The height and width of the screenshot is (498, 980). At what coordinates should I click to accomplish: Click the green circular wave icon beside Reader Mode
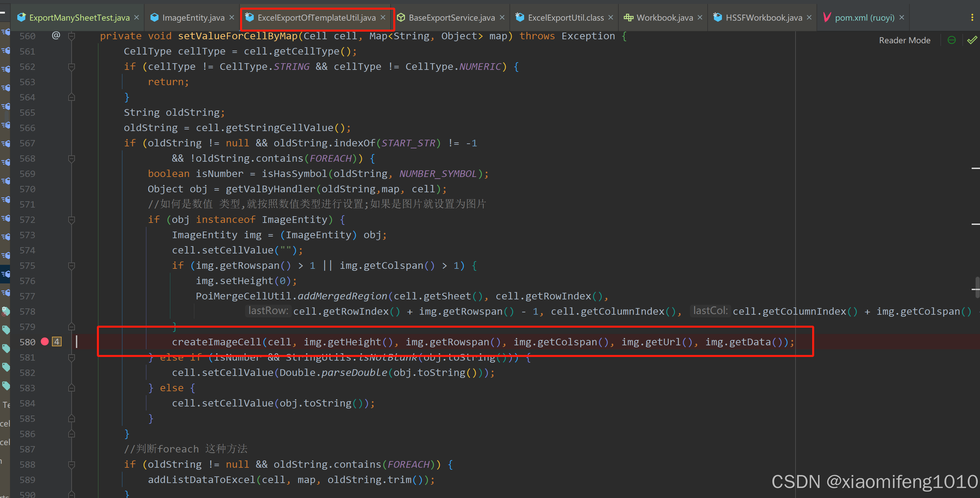click(x=951, y=40)
